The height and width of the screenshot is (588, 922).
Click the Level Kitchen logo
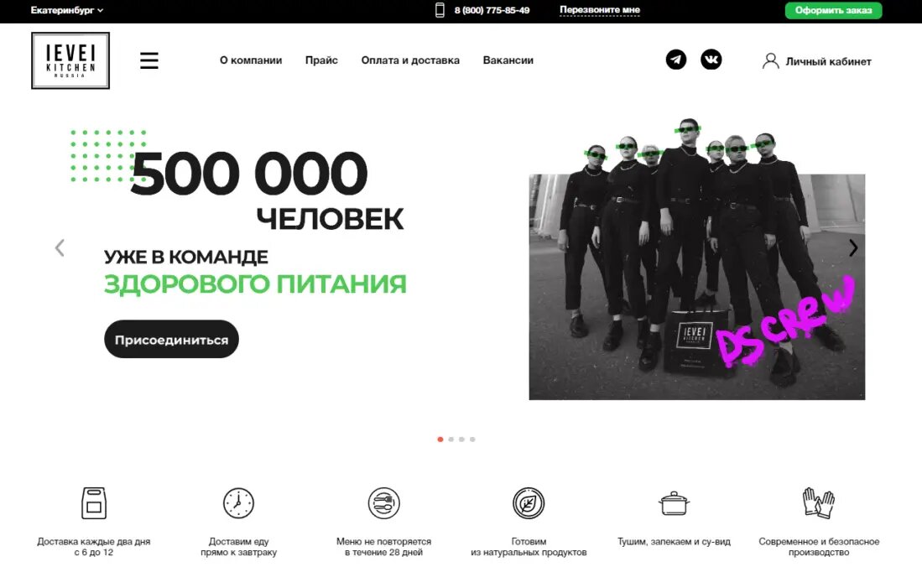pyautogui.click(x=70, y=60)
